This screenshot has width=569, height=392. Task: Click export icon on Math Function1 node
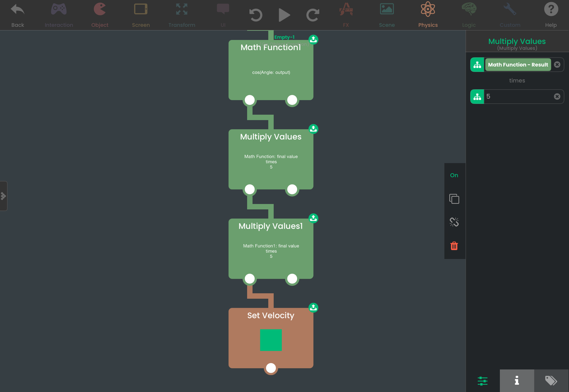(x=313, y=39)
